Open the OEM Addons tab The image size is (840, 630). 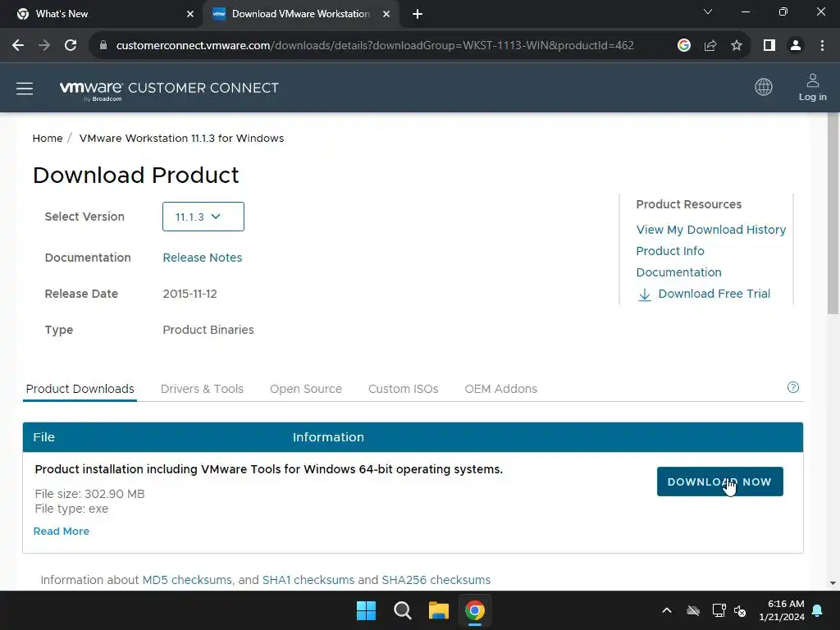[501, 389]
